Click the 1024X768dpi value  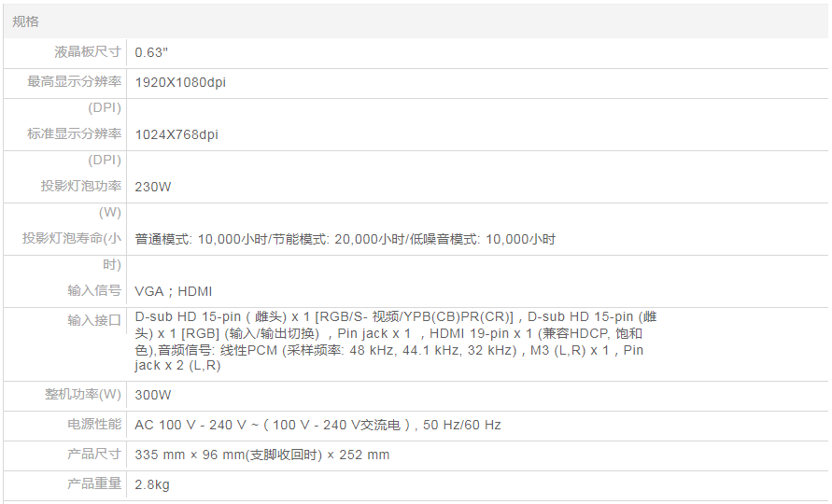176,134
